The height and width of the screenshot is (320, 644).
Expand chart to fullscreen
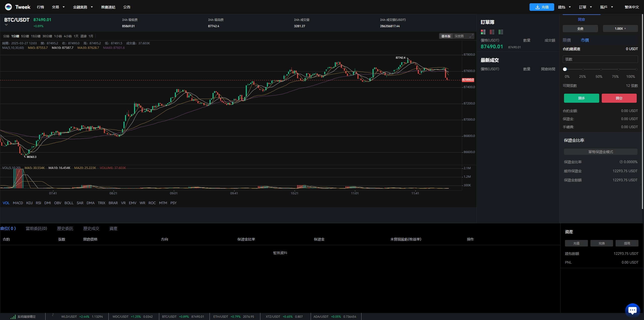(471, 36)
